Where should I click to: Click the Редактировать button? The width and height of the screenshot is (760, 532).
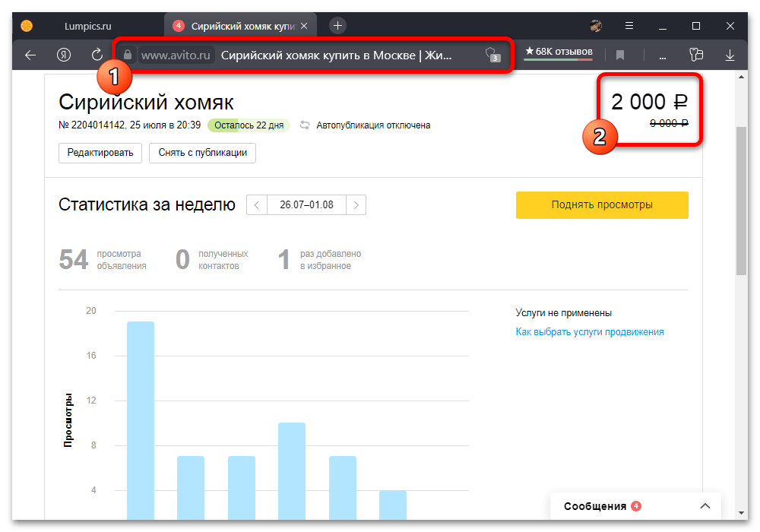pos(100,153)
